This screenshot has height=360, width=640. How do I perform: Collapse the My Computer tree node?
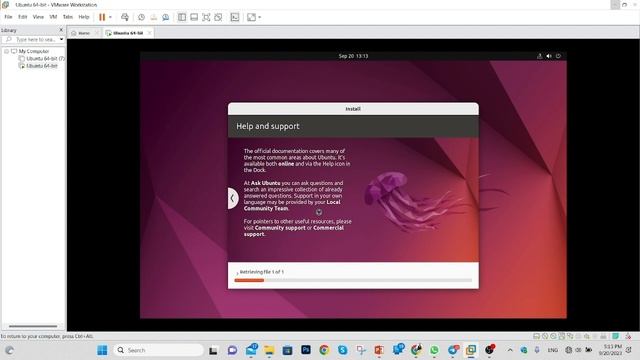pyautogui.click(x=7, y=51)
